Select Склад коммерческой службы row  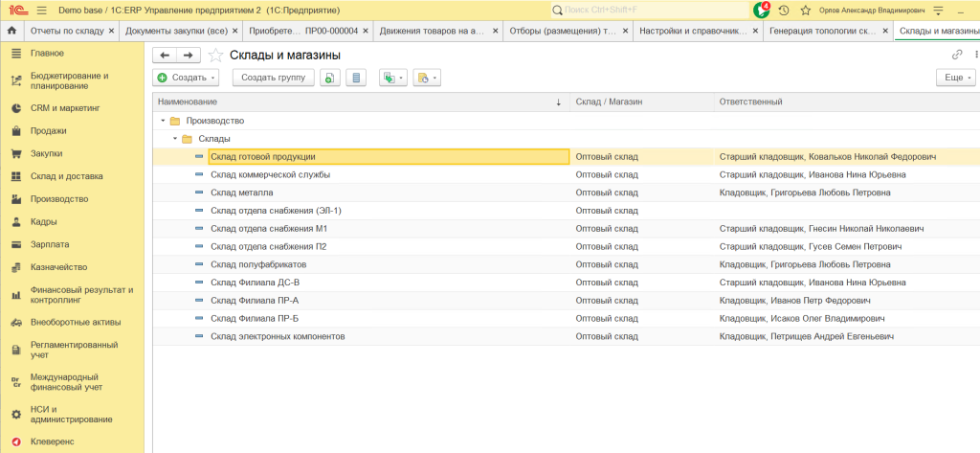(x=567, y=174)
